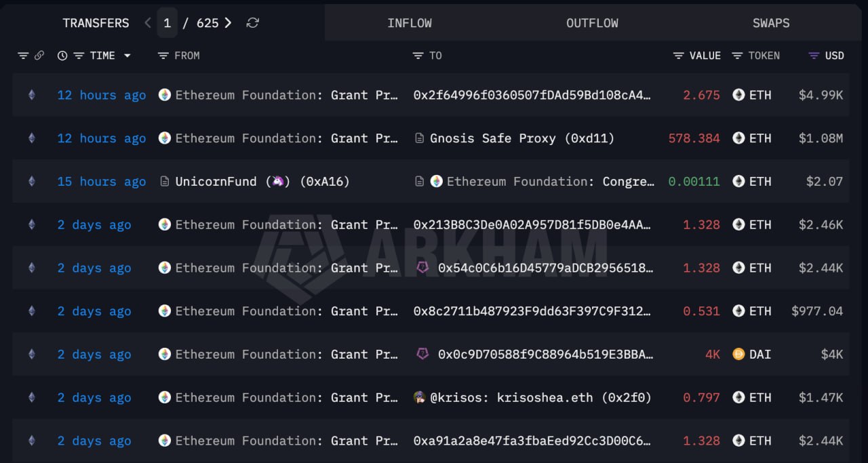The image size is (868, 463).
Task: Click the DAI token icon
Action: 738,354
